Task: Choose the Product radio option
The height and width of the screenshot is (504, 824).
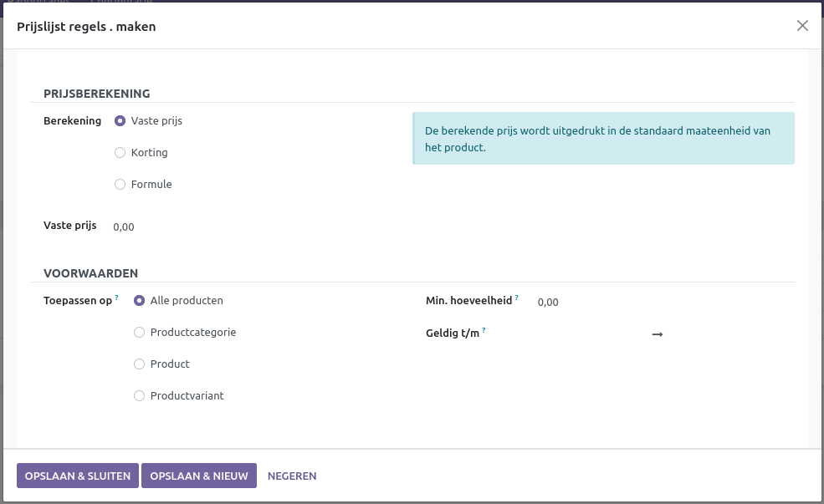Action: coord(140,364)
